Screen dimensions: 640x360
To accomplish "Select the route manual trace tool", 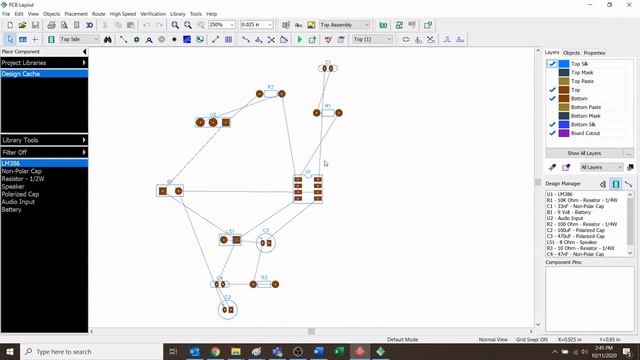I will (123, 40).
